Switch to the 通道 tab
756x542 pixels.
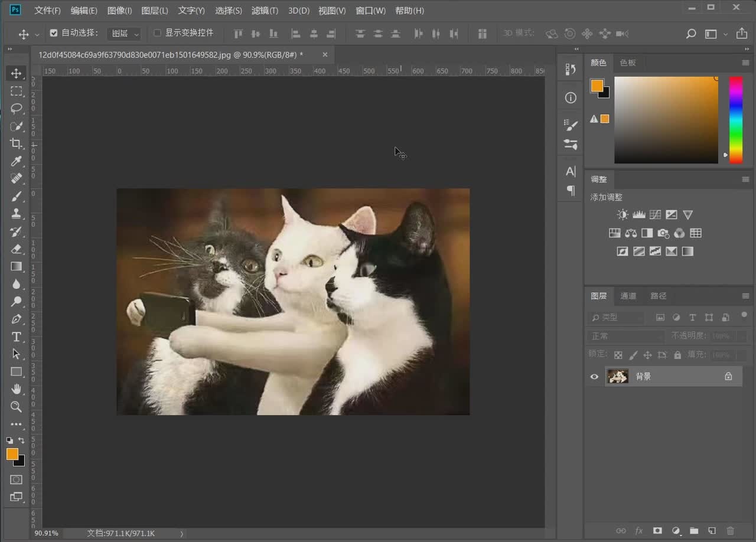click(x=628, y=296)
